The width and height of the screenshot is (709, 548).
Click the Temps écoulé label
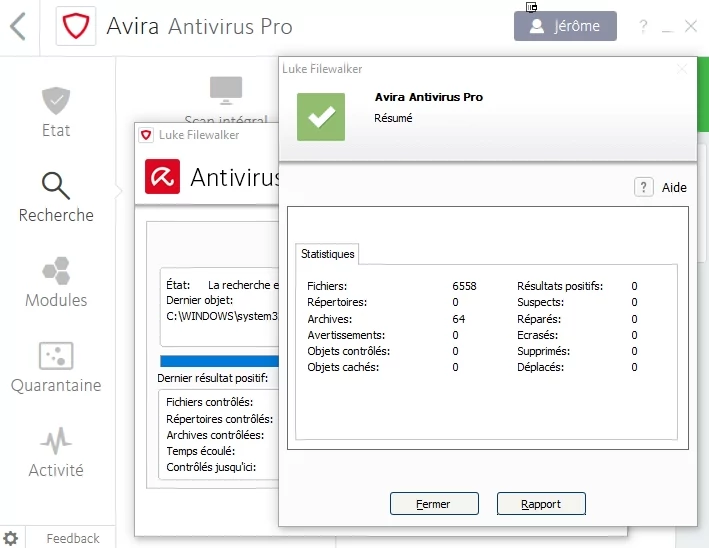coord(200,451)
